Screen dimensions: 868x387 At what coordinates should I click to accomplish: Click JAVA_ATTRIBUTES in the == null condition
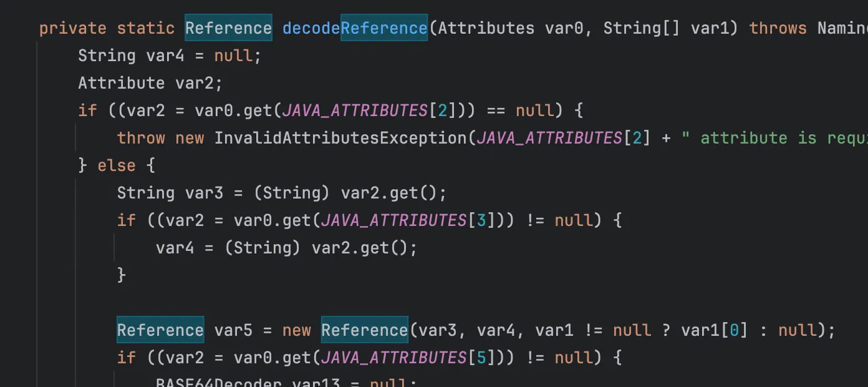[354, 110]
